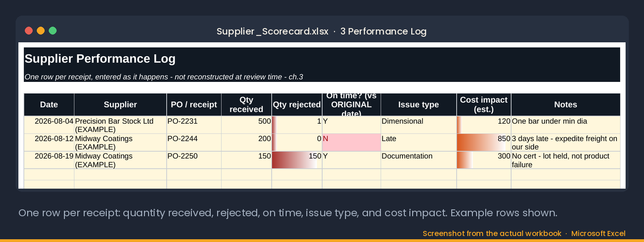Select the 'No cert - lot held' note
This screenshot has width=644, height=242.
tap(565, 160)
